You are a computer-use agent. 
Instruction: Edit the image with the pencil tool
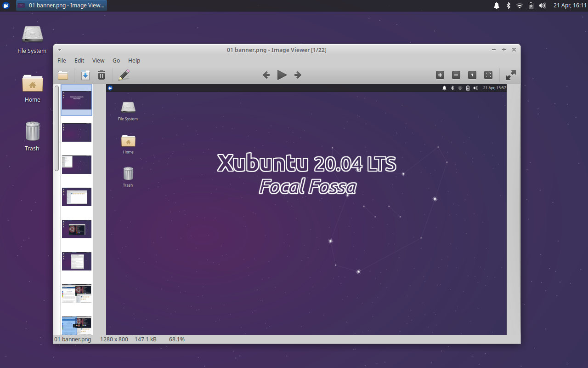(124, 75)
